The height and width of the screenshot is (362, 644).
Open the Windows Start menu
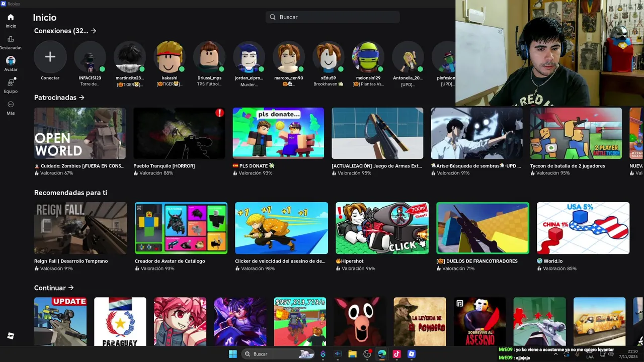point(233,354)
